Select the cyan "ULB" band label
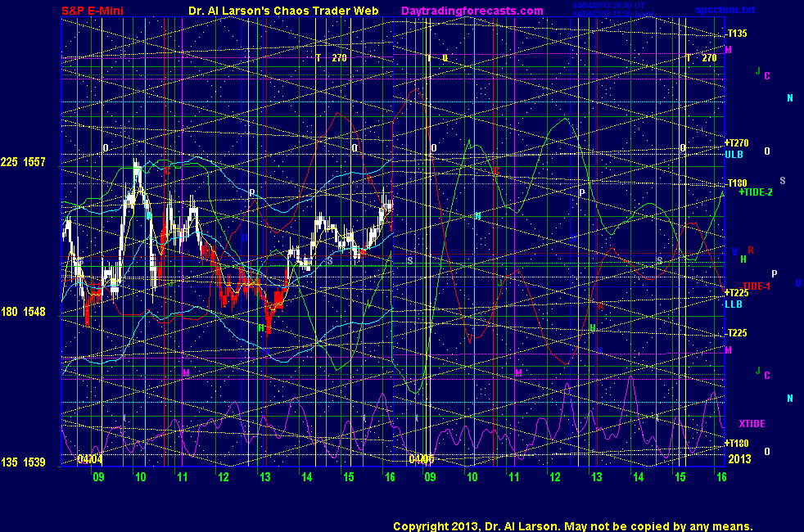Image resolution: width=804 pixels, height=532 pixels. [x=734, y=154]
